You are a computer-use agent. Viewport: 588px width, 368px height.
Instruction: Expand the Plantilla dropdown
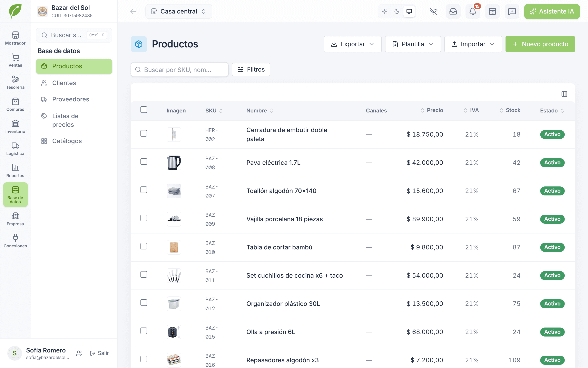pos(413,44)
